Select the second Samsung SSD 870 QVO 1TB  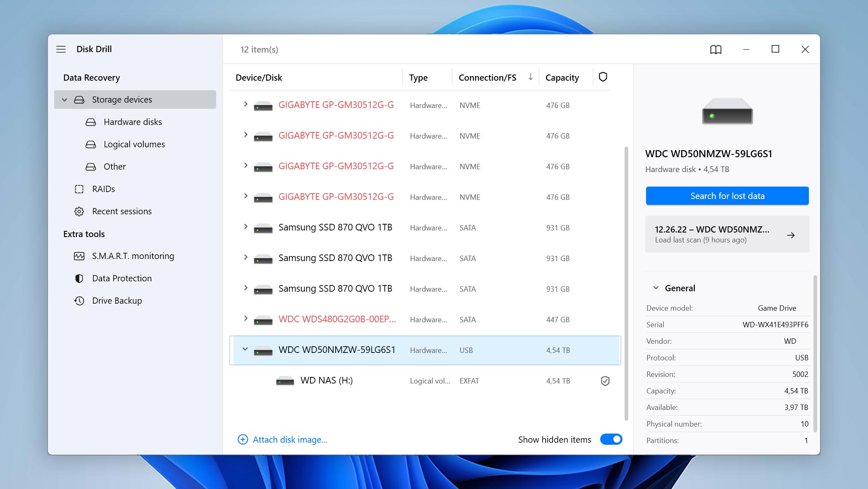425,258
